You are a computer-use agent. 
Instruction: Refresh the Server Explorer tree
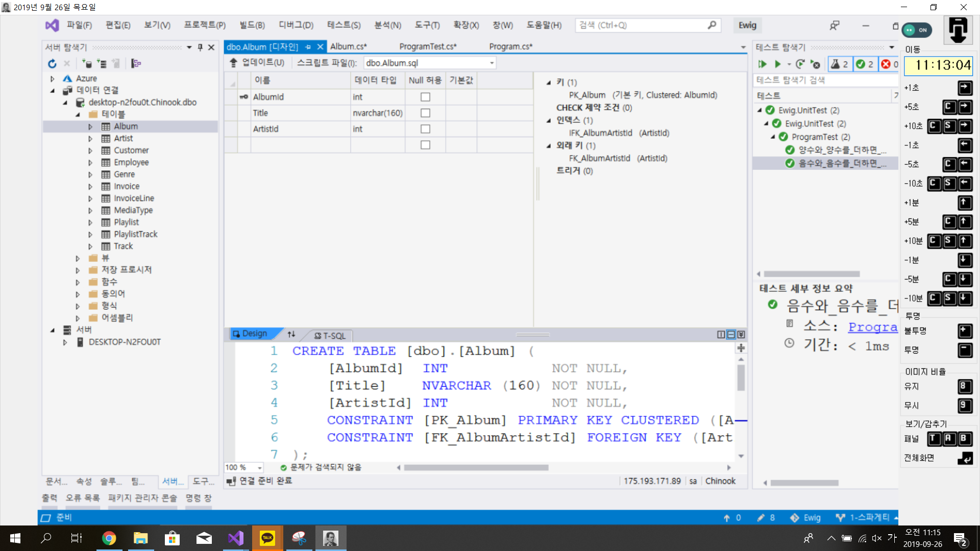tap(52, 63)
